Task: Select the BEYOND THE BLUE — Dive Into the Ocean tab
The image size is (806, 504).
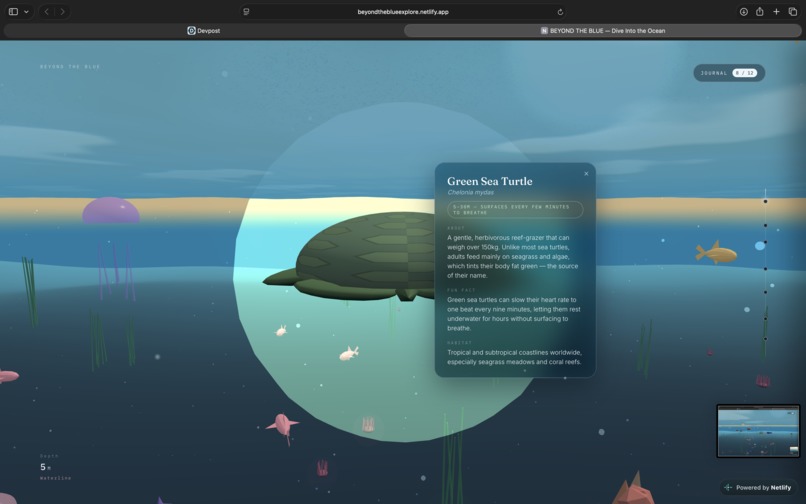Action: tap(602, 31)
